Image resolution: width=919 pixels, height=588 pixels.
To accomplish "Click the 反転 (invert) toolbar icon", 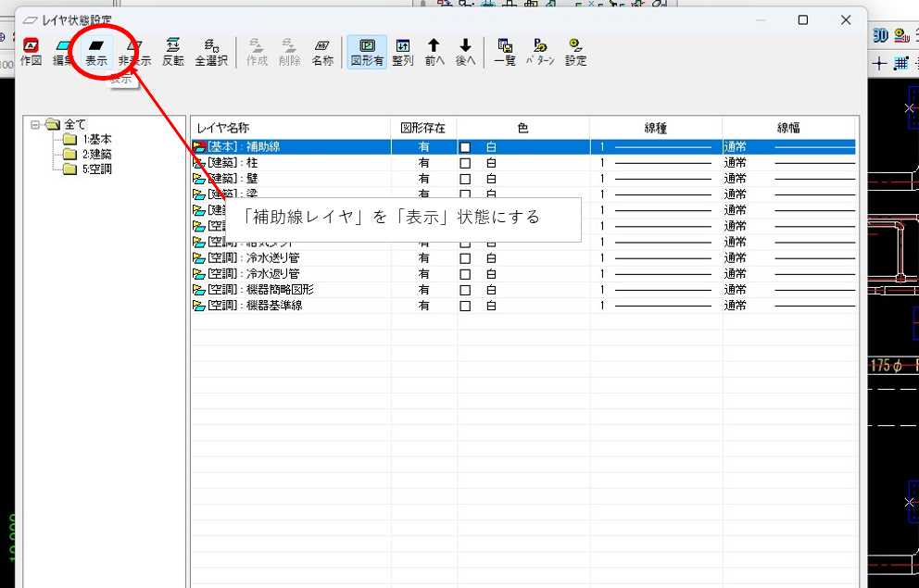I will pyautogui.click(x=173, y=52).
